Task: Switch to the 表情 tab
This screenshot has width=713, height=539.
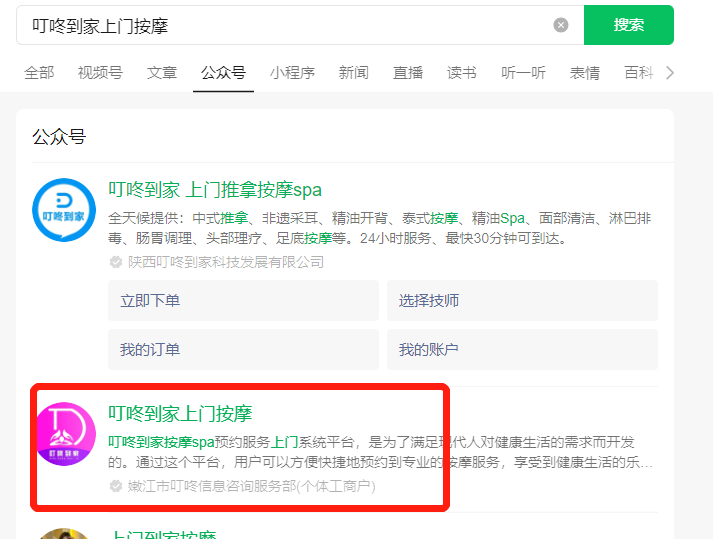Action: pos(585,73)
